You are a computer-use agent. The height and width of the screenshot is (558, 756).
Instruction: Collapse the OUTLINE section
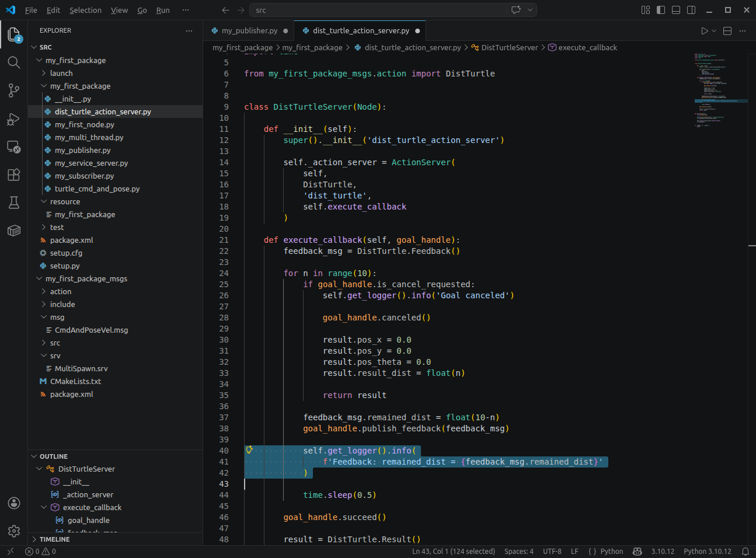(x=116, y=456)
